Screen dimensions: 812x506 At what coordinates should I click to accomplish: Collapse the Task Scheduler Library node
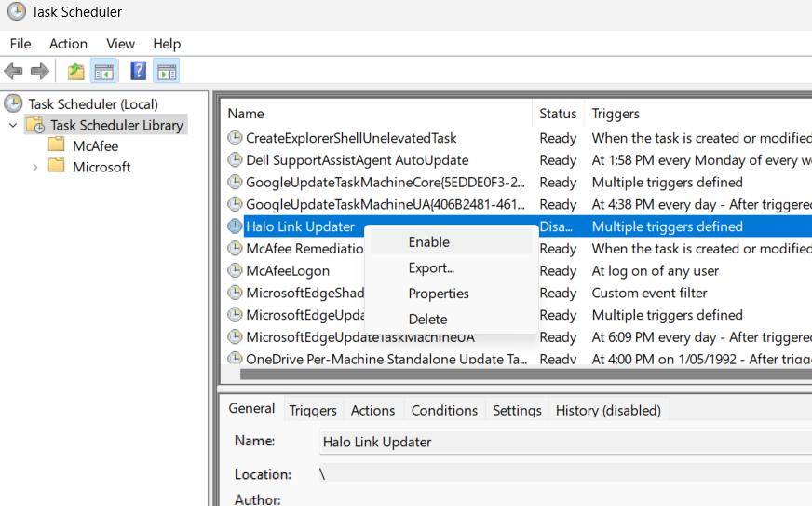pyautogui.click(x=13, y=125)
